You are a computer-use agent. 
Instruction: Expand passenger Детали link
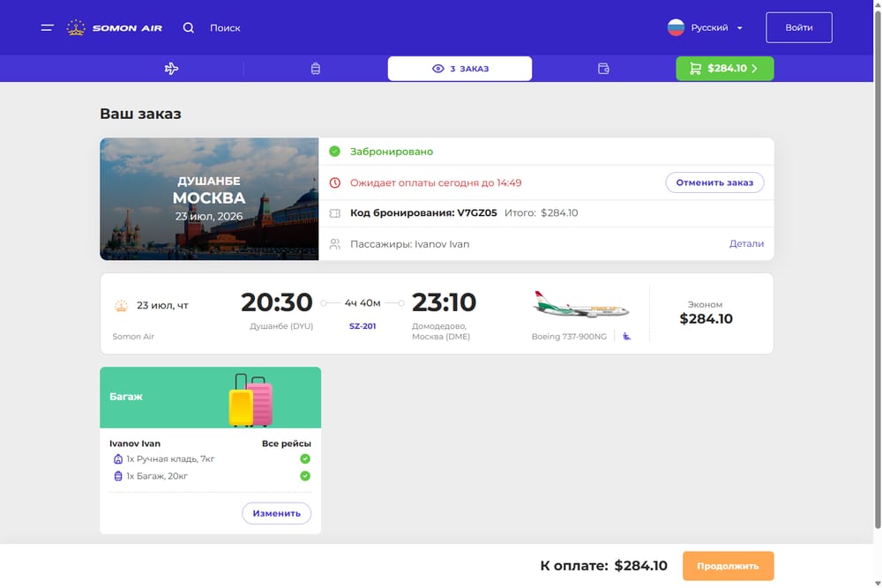pos(746,243)
